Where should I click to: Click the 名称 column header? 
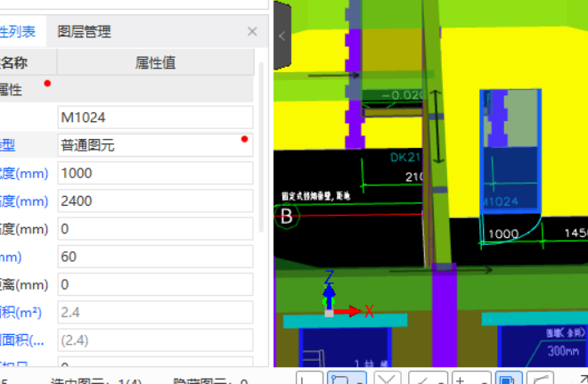(14, 62)
